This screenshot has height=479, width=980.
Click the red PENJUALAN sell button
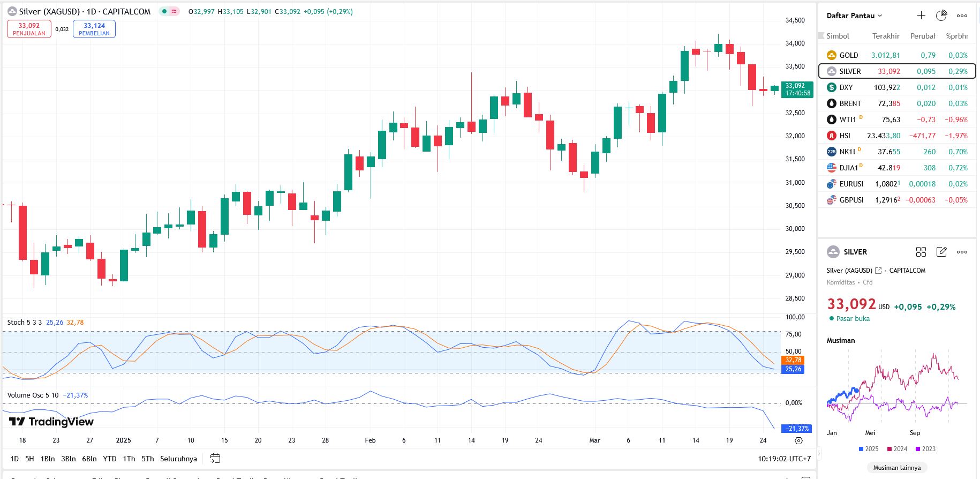(29, 29)
